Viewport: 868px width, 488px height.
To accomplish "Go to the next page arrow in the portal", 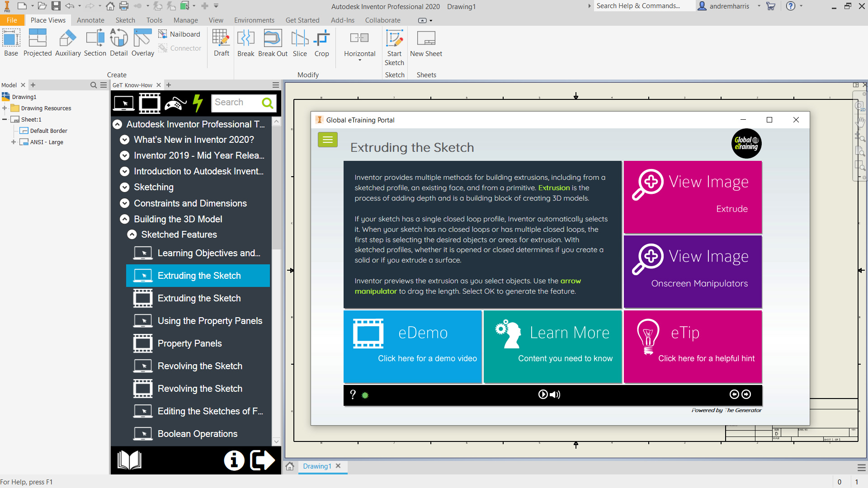I will point(746,394).
